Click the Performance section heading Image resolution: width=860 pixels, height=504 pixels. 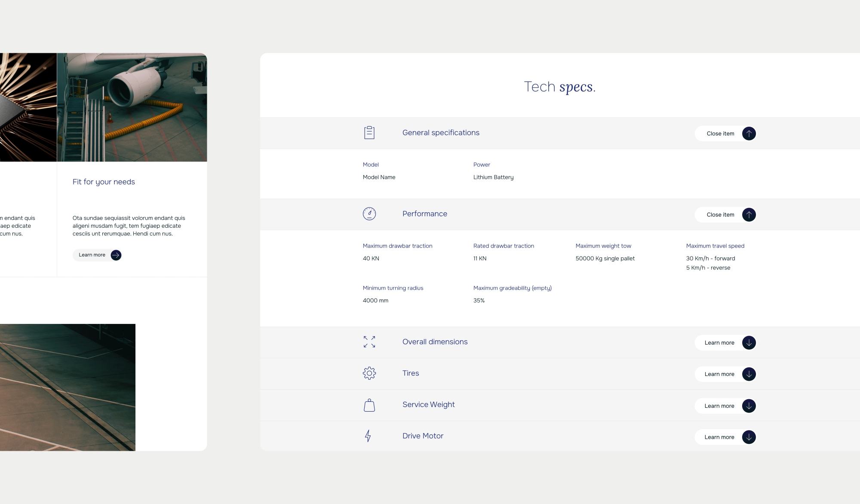click(x=425, y=214)
